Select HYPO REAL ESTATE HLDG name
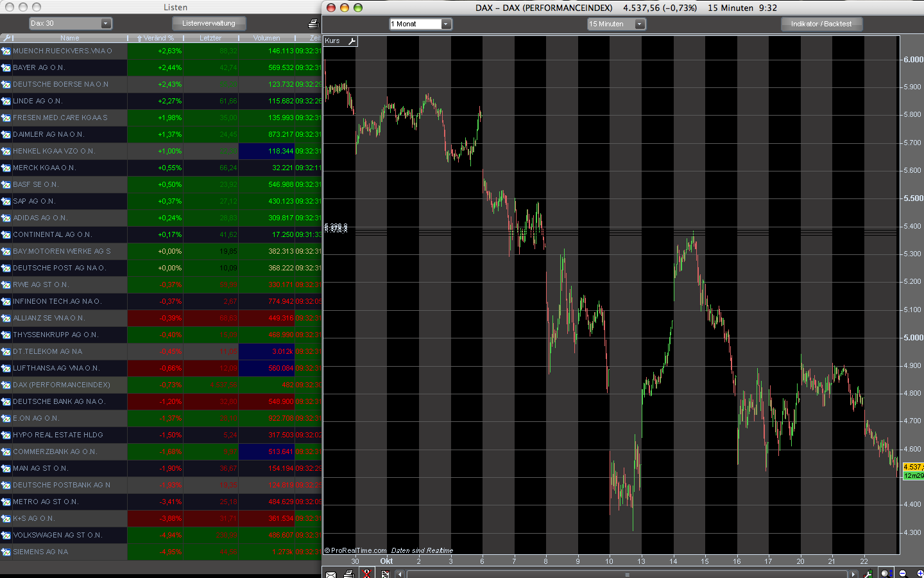The width and height of the screenshot is (924, 578). click(x=58, y=435)
